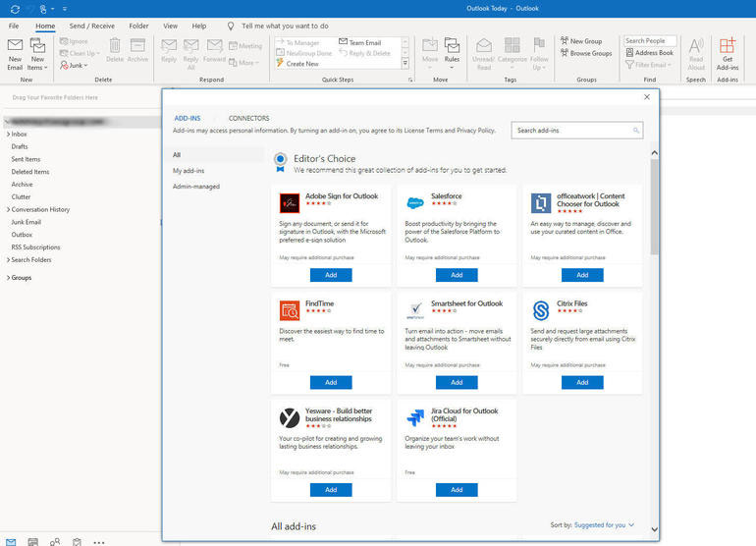
Task: Click Team Email quick step
Action: point(360,42)
